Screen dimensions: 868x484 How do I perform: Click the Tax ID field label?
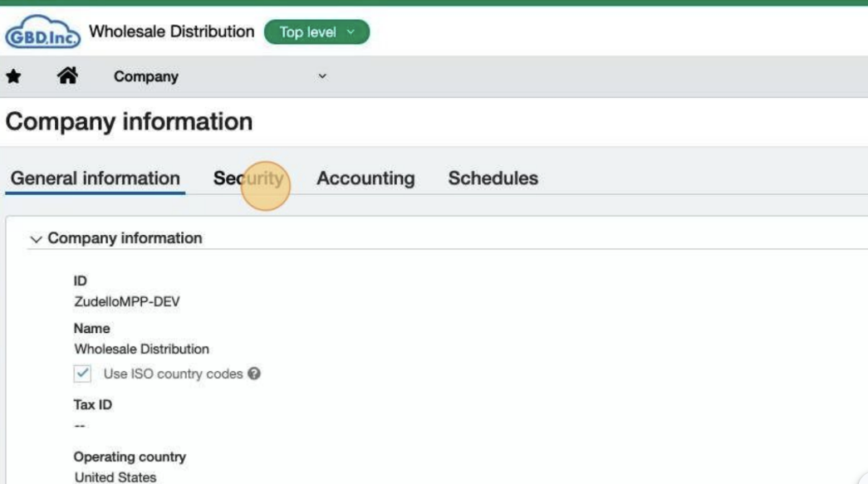point(92,405)
